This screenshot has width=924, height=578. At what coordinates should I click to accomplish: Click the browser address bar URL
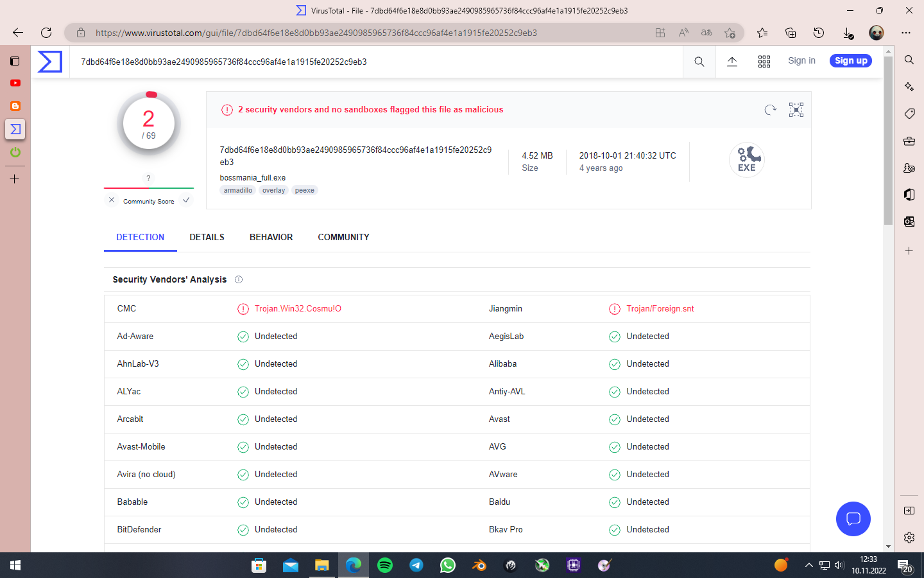(x=316, y=33)
